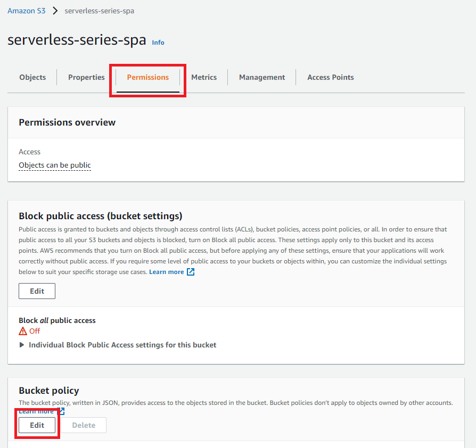Click the "Objects can be public" access status

(55, 165)
